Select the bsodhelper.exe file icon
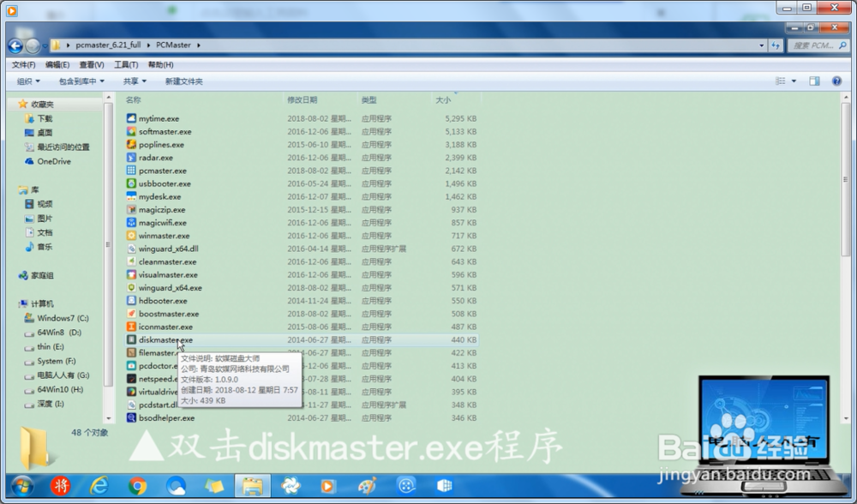The width and height of the screenshot is (857, 504). [x=131, y=417]
